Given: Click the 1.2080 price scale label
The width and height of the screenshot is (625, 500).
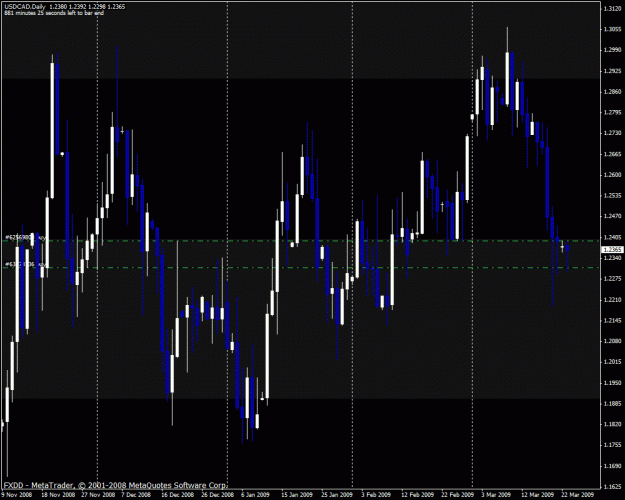Looking at the screenshot, I should (x=613, y=341).
